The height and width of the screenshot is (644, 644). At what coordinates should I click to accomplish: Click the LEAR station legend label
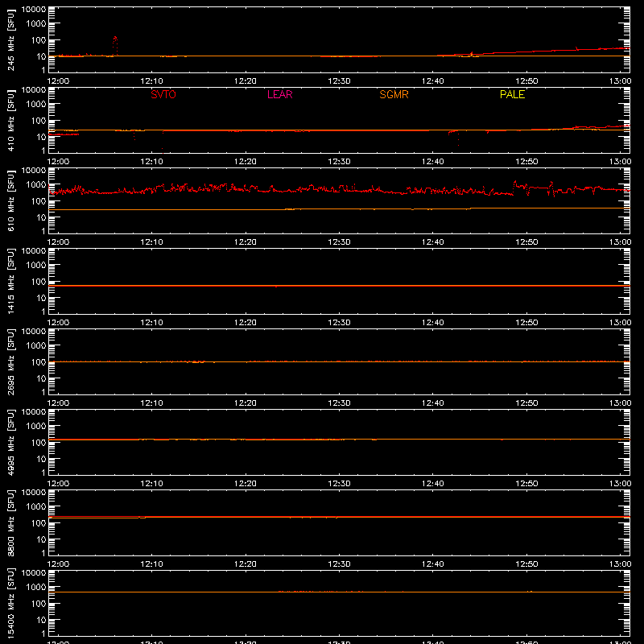click(279, 94)
